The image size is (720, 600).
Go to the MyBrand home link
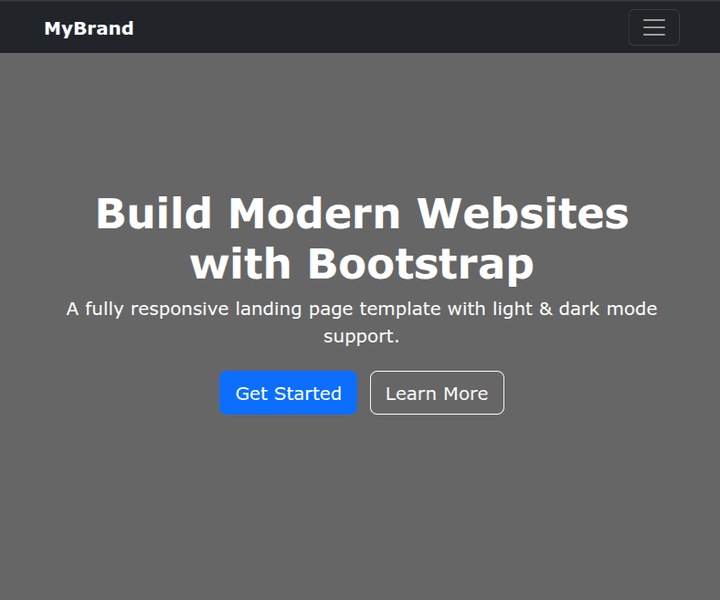coord(89,28)
